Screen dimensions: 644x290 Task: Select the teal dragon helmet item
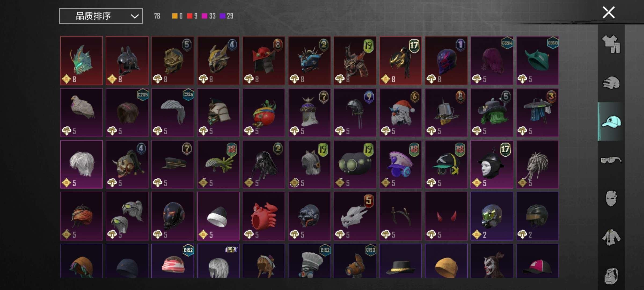pyautogui.click(x=82, y=61)
